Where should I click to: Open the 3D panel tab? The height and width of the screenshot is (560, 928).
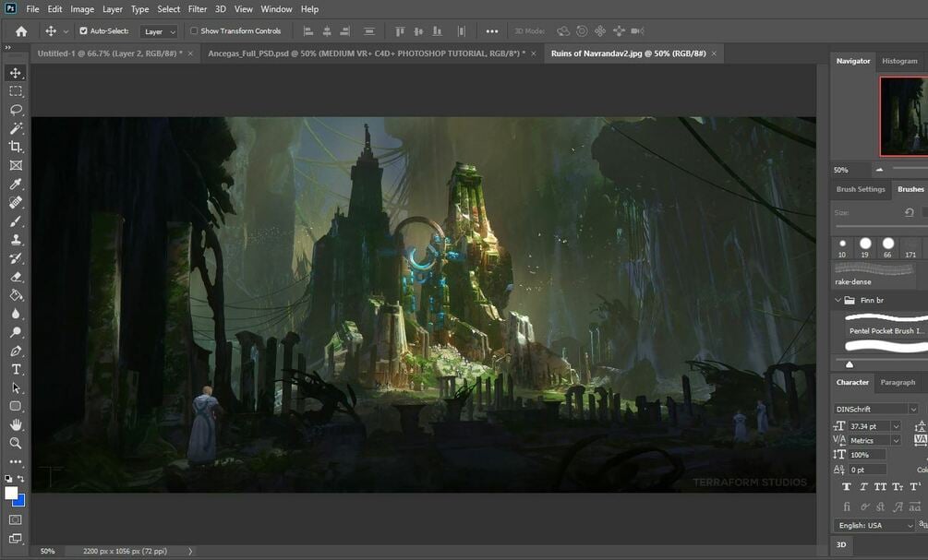click(841, 544)
